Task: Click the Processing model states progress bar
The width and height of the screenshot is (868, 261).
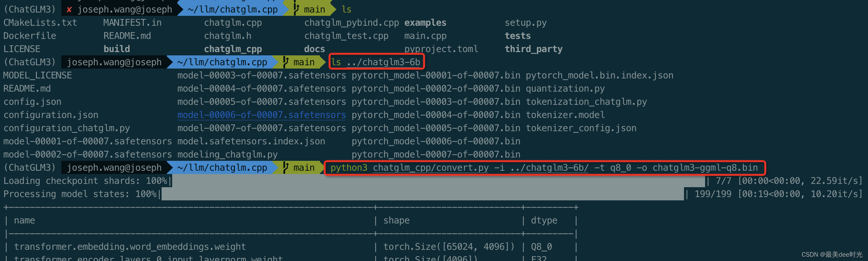Action: [x=422, y=194]
